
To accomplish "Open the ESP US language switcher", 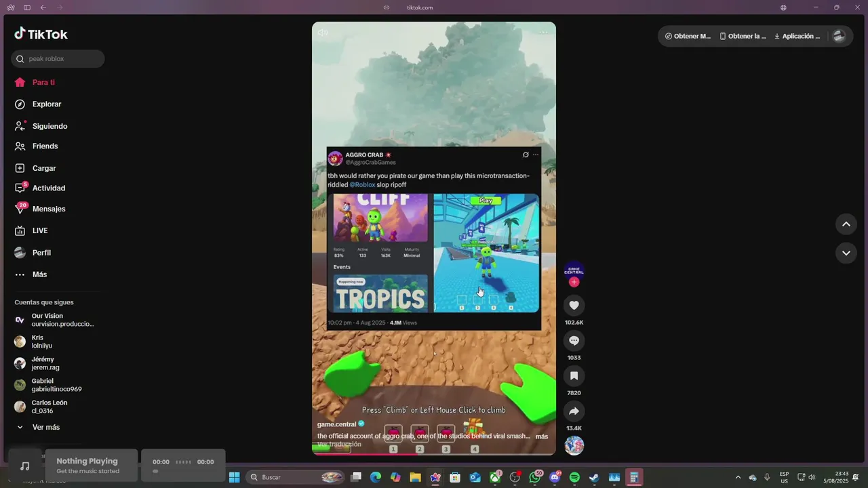I will (784, 478).
